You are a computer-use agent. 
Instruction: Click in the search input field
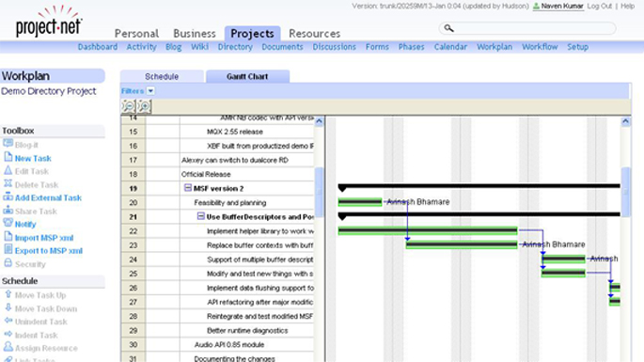[x=534, y=28]
